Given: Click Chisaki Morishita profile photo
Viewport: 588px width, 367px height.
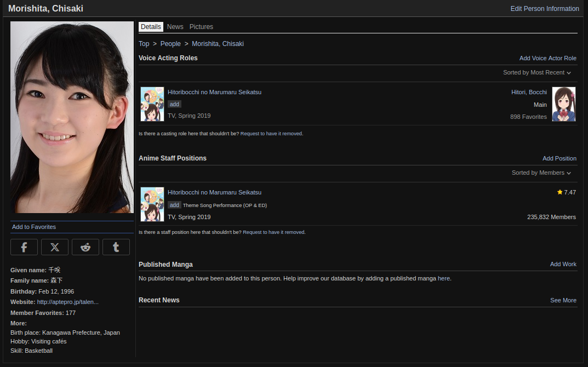Looking at the screenshot, I should coord(72,117).
